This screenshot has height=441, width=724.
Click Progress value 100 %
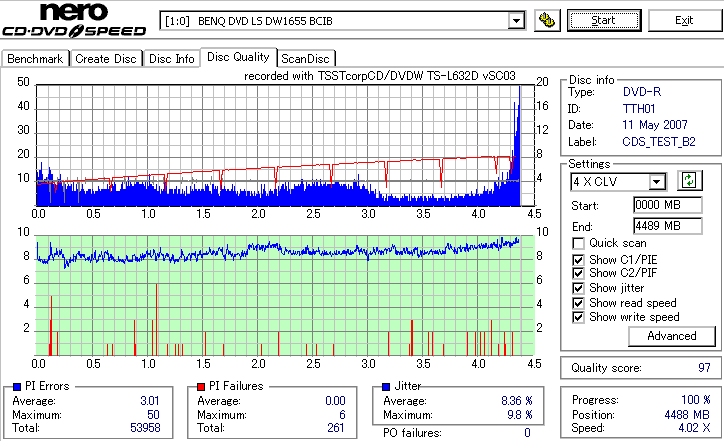696,400
